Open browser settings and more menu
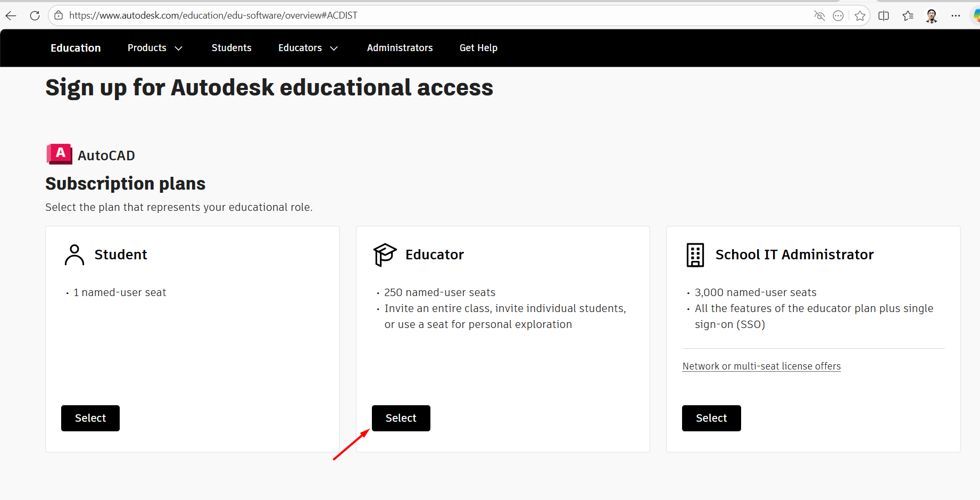 coord(956,15)
